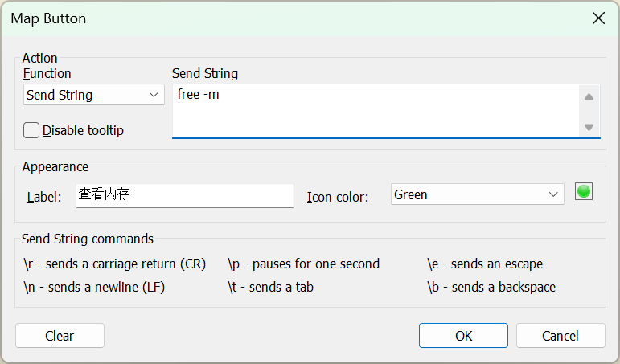Click the Send String scroll down arrow
The image size is (620, 364).
point(589,127)
